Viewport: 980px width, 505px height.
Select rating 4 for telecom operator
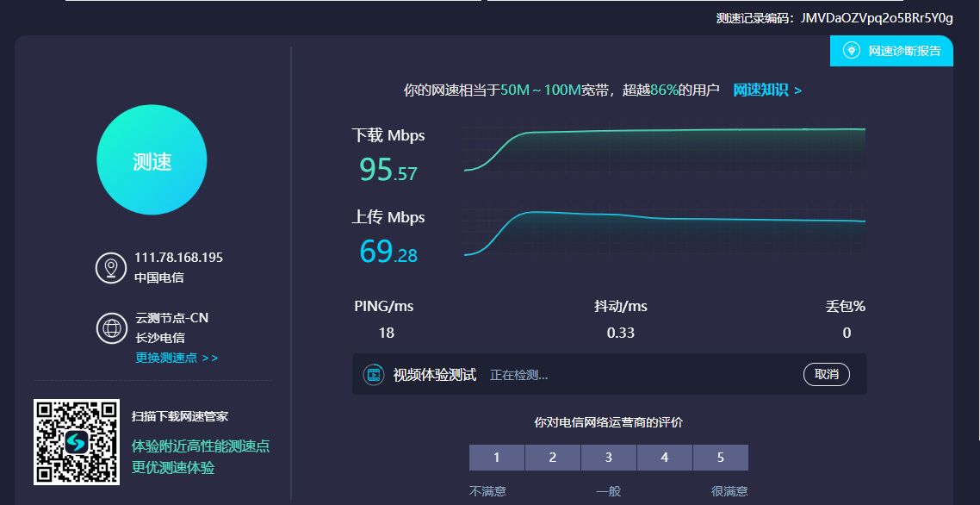click(665, 458)
